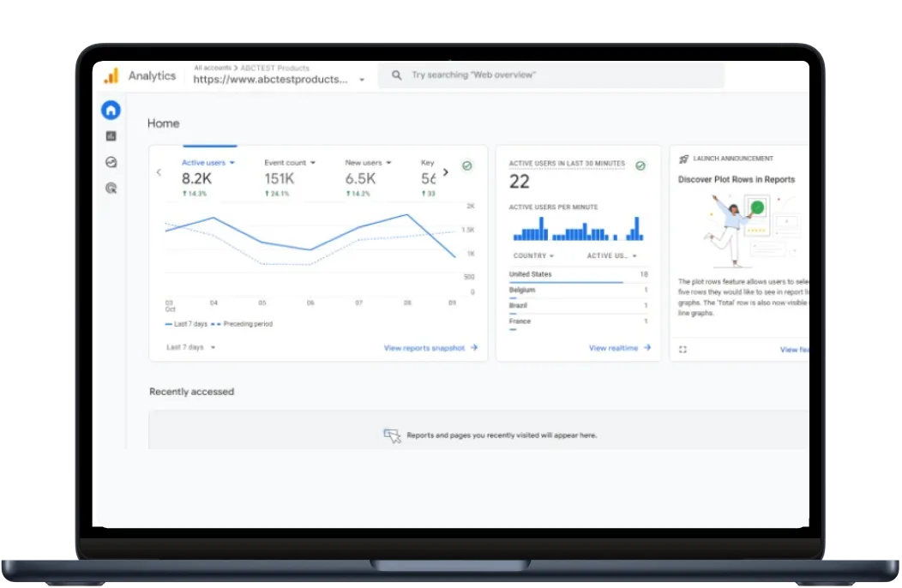Click the 151K event count value

(x=279, y=179)
